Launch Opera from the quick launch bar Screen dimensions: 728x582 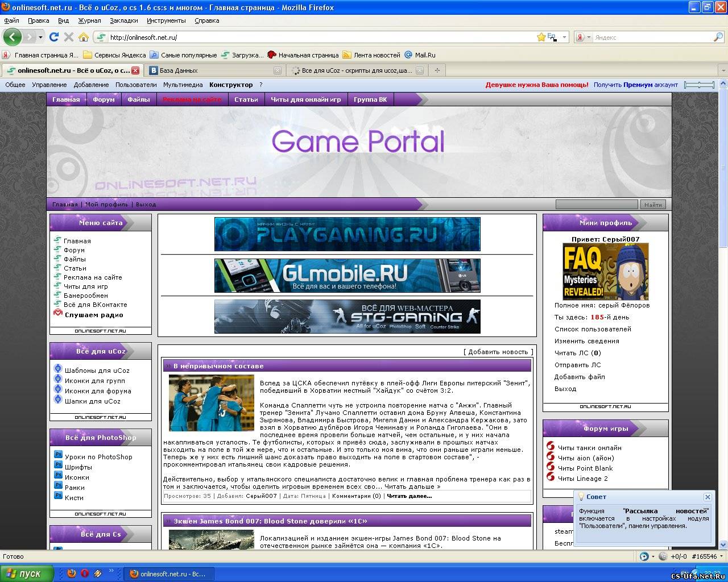pyautogui.click(x=84, y=573)
